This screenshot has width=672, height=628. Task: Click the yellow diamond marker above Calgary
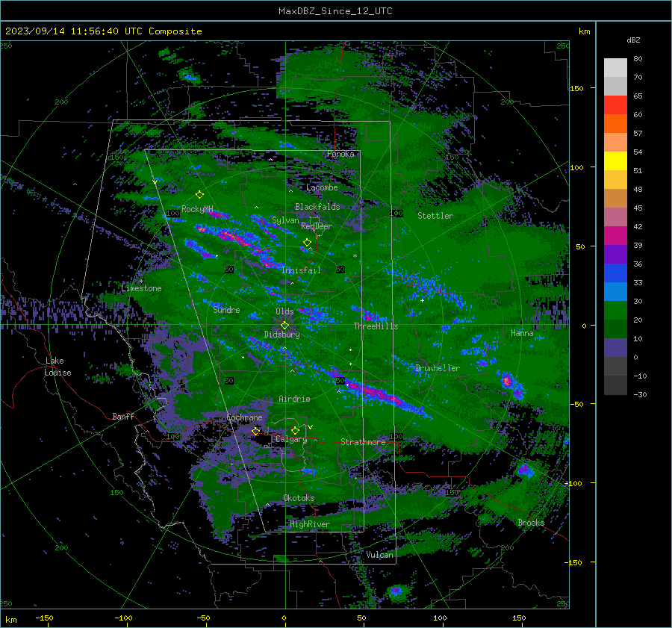(295, 430)
